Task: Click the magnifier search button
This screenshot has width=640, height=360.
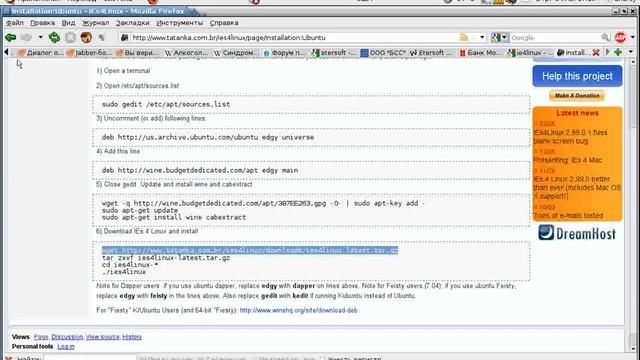Action: click(x=605, y=38)
